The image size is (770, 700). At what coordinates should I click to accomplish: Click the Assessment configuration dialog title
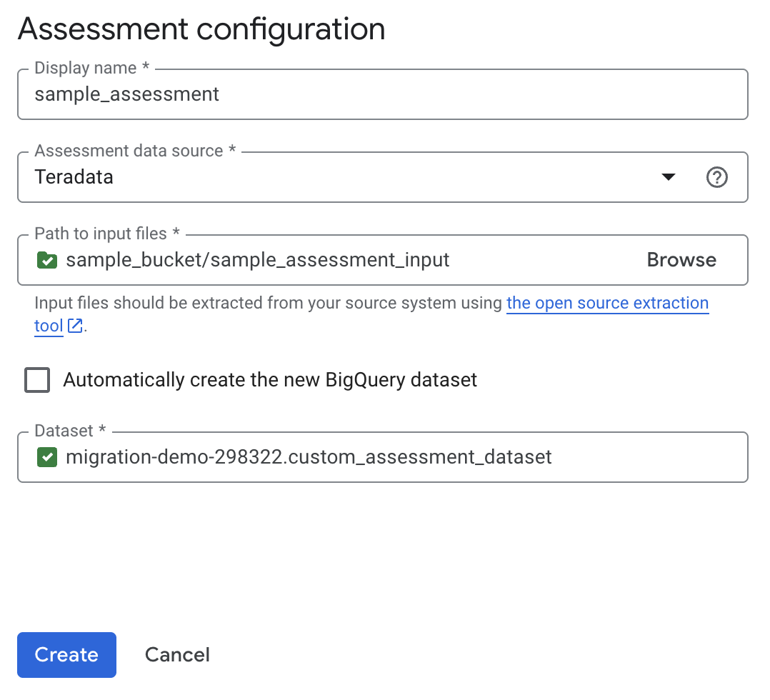point(201,29)
